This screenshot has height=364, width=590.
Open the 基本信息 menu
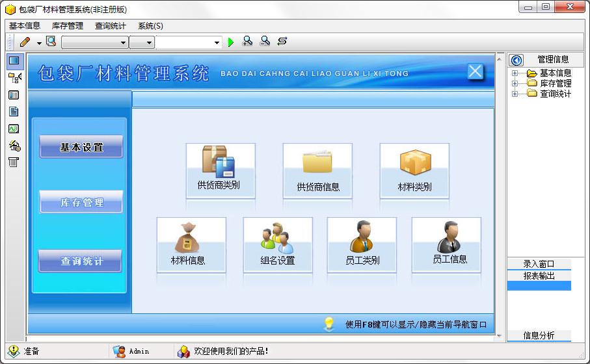[x=25, y=25]
